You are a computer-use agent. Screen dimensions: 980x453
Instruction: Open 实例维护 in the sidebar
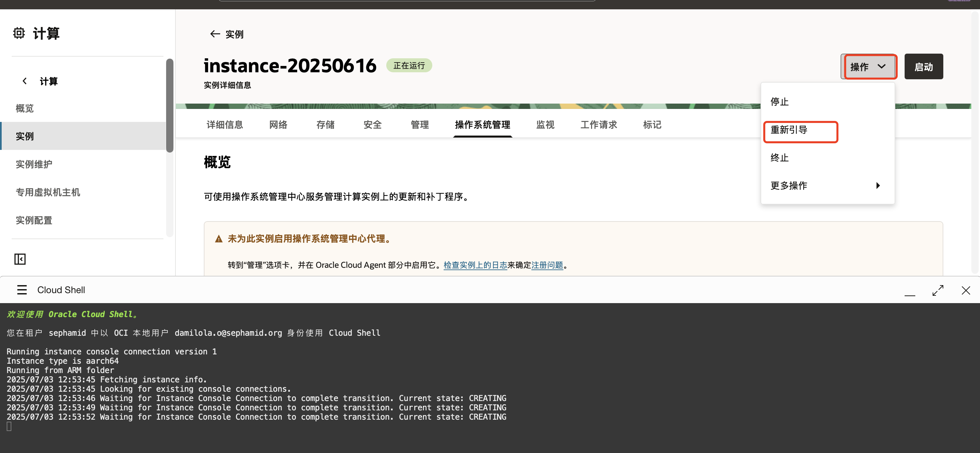[34, 164]
